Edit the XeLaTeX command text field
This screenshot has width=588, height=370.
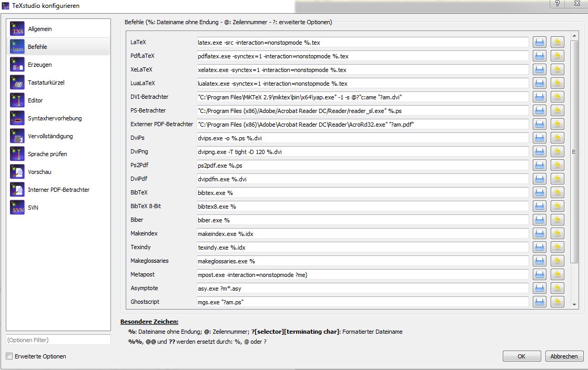click(362, 70)
